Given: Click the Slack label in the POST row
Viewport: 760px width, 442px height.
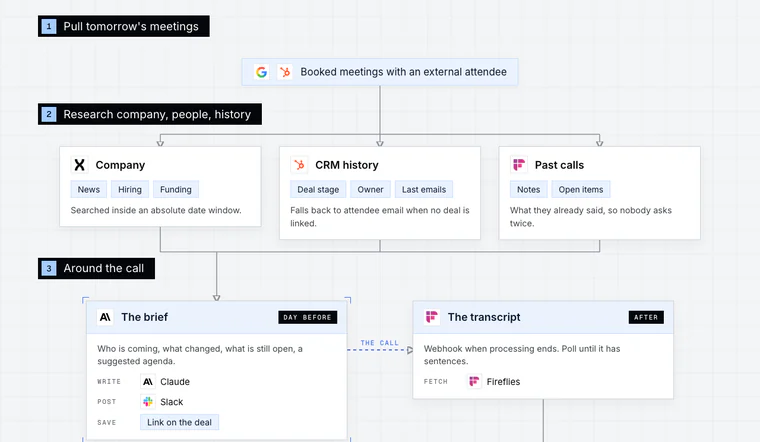Looking at the screenshot, I should (x=172, y=402).
